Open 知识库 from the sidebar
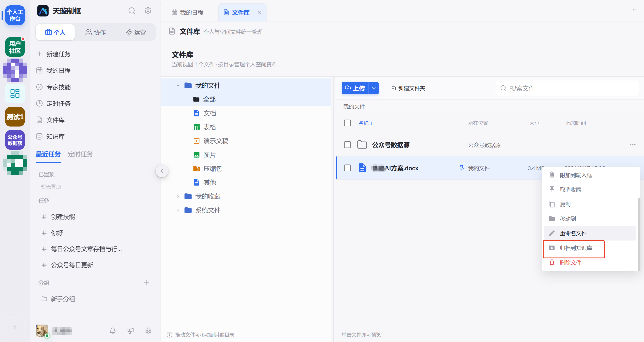This screenshot has height=342, width=644. pos(55,136)
